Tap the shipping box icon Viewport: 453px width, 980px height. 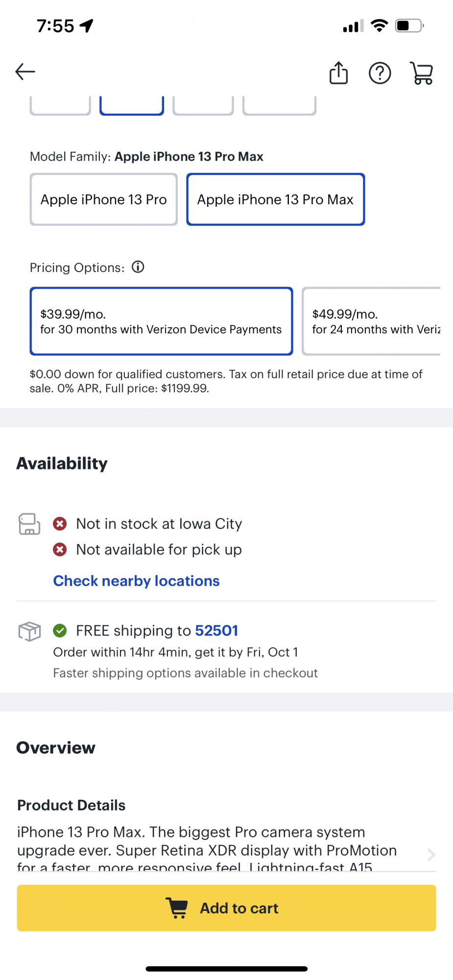click(x=29, y=631)
